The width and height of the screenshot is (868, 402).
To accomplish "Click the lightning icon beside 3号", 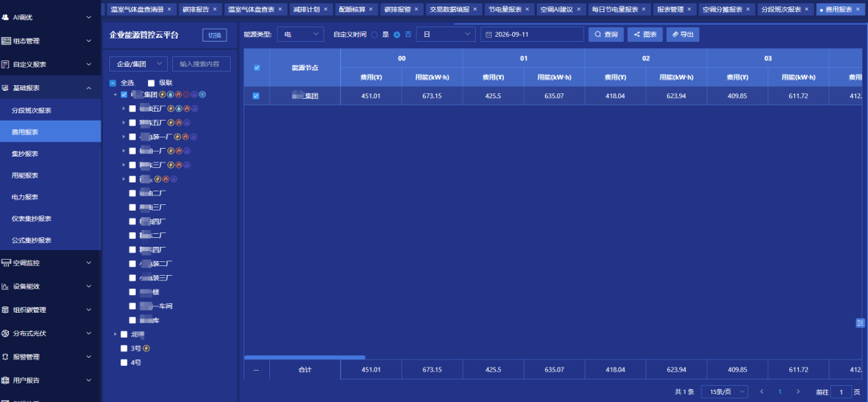I will coord(146,348).
